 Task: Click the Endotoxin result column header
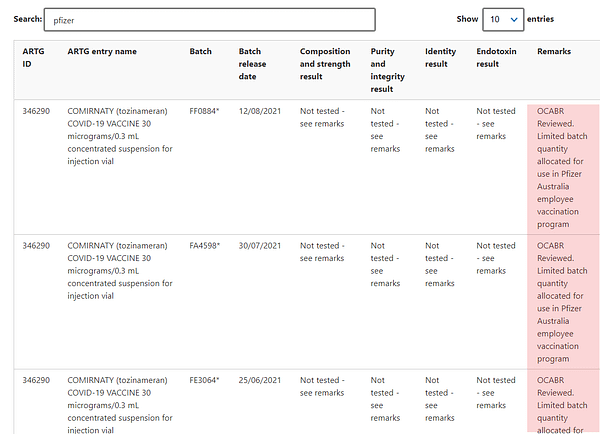[x=495, y=57]
